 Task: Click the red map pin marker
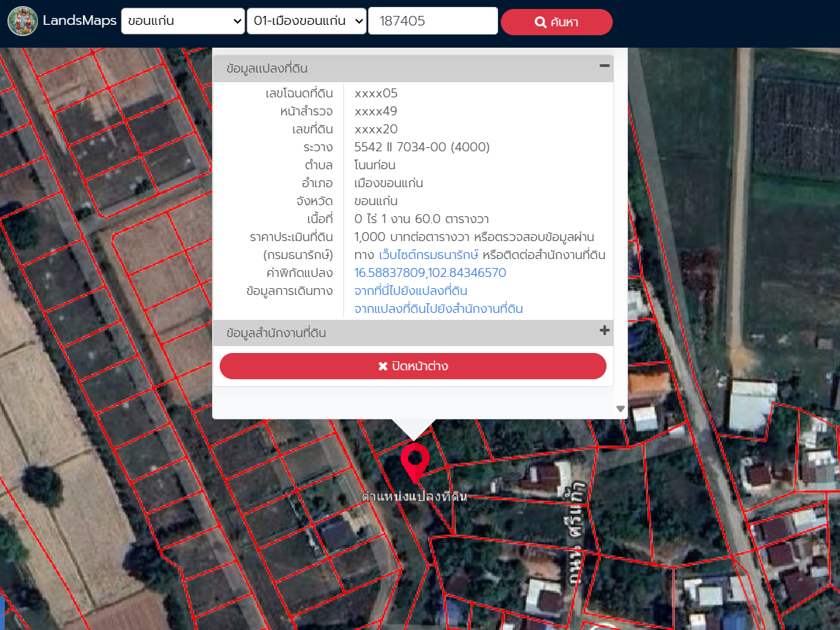(x=414, y=461)
